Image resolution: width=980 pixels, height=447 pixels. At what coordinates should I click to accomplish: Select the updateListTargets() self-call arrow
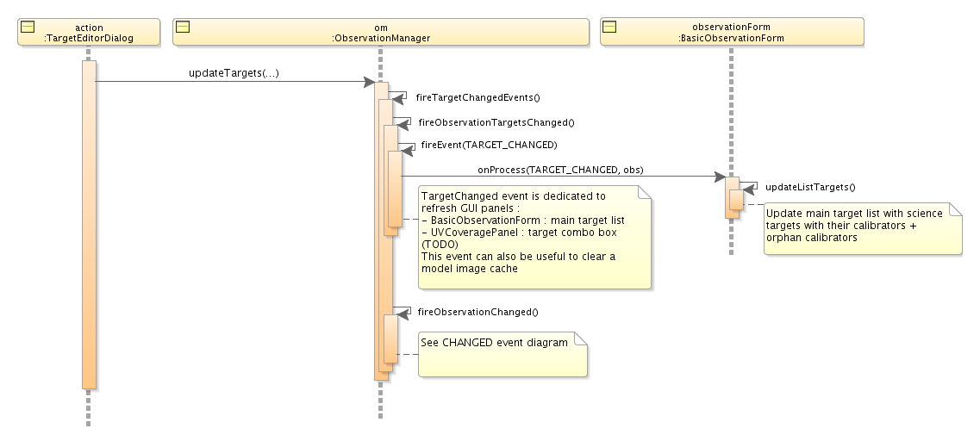click(750, 187)
